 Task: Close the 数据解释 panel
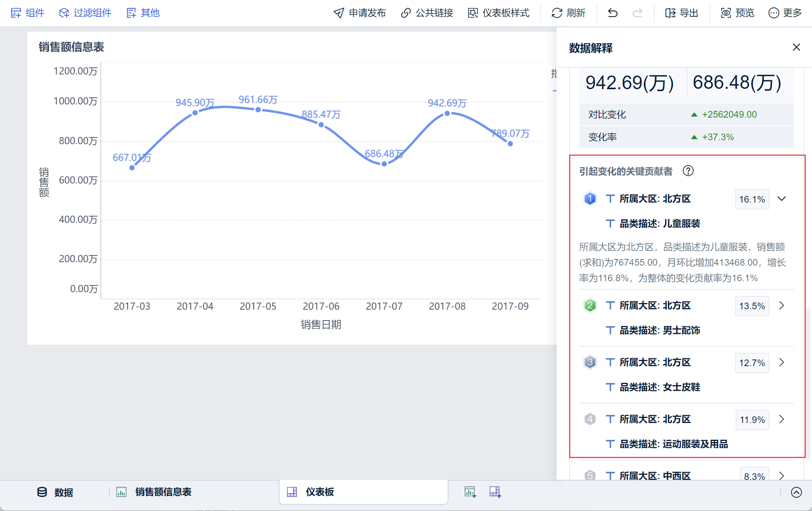[796, 48]
